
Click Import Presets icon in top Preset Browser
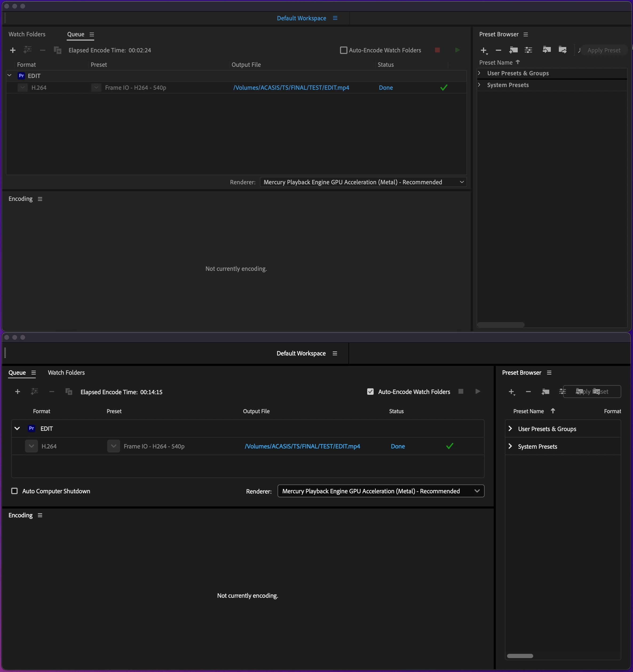tap(547, 50)
